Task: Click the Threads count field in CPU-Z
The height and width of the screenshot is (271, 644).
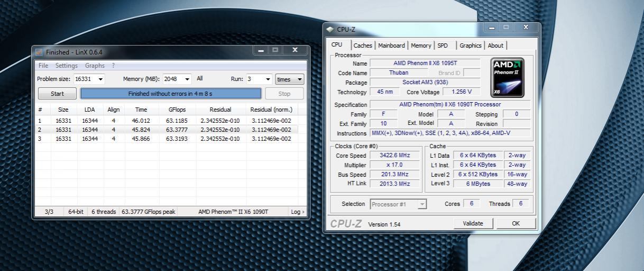Action: click(x=521, y=203)
